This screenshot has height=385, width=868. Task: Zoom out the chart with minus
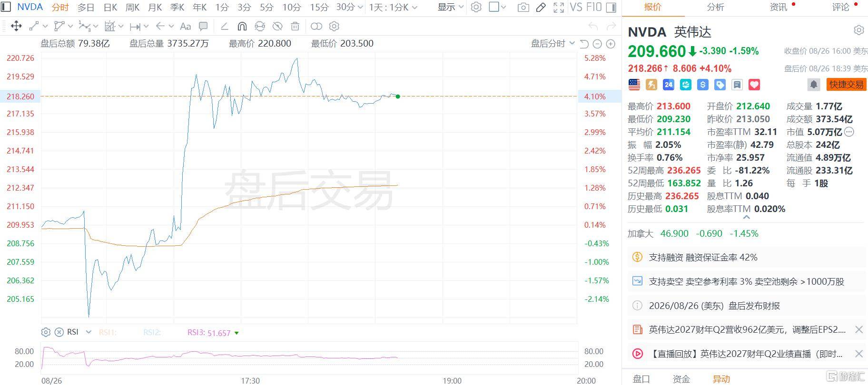pos(597,44)
